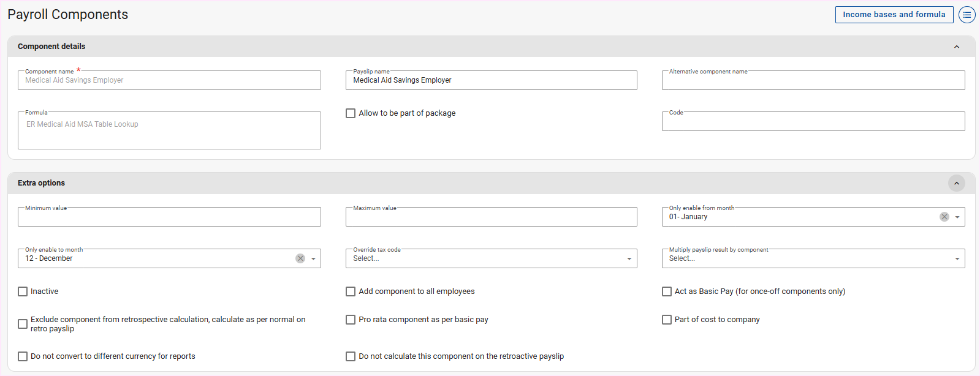The height and width of the screenshot is (376, 980).
Task: Click into the Code text field
Action: [x=813, y=121]
